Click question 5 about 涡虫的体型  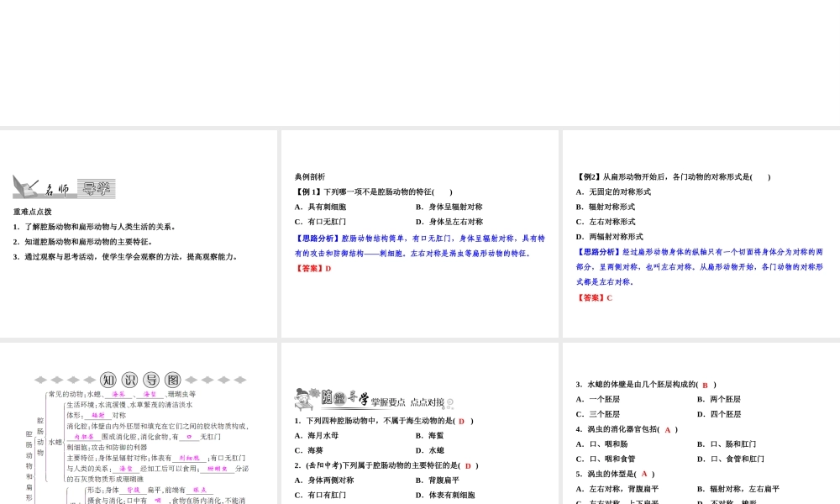coord(615,474)
